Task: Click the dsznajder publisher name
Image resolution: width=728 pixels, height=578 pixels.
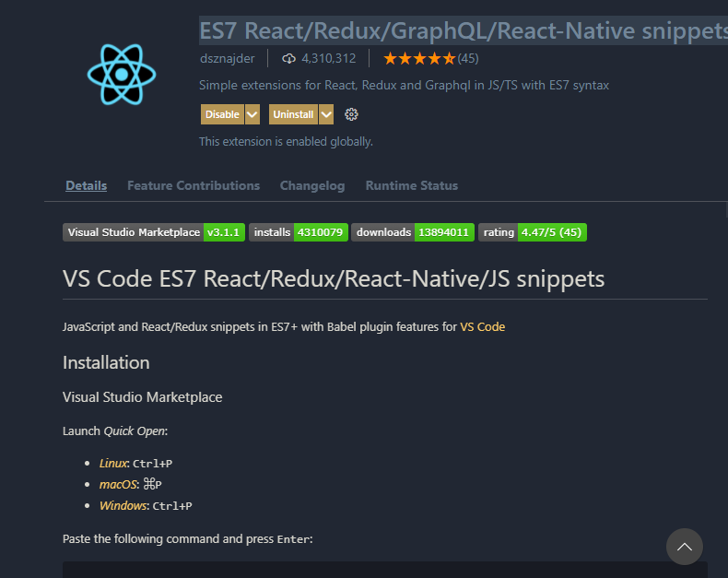Action: point(228,59)
